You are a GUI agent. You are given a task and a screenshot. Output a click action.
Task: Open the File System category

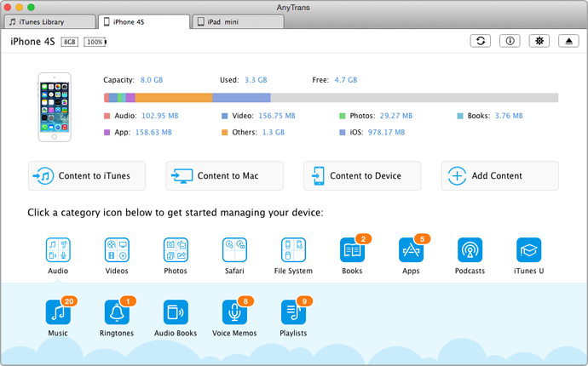coord(294,250)
